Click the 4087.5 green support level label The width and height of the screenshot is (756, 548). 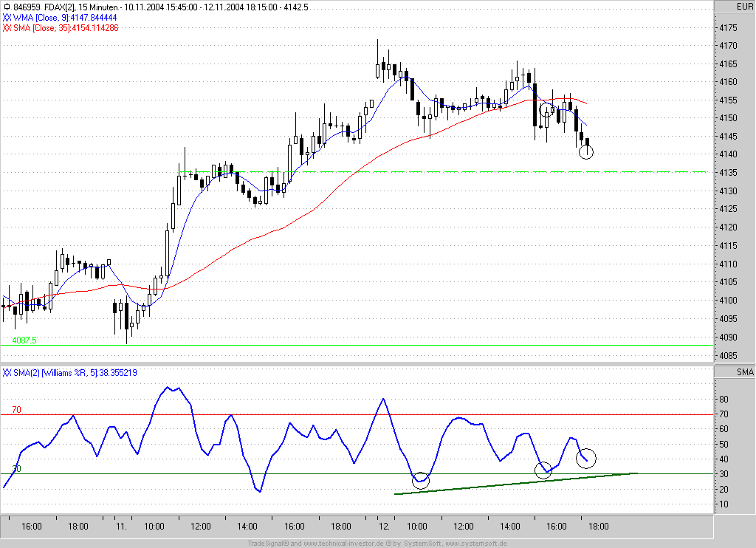coord(24,340)
